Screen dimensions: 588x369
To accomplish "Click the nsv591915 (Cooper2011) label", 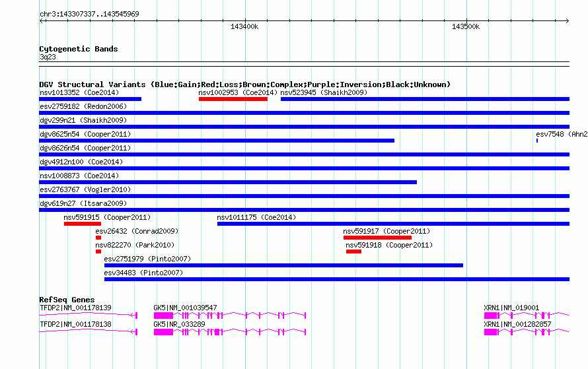I will [x=107, y=217].
